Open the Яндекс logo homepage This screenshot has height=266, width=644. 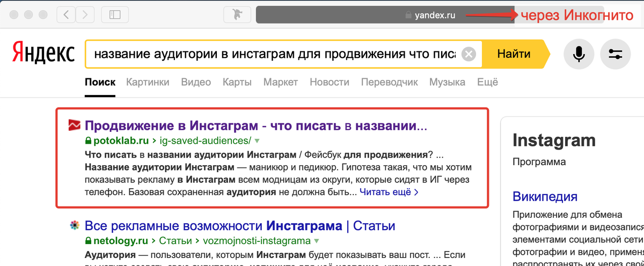[43, 54]
